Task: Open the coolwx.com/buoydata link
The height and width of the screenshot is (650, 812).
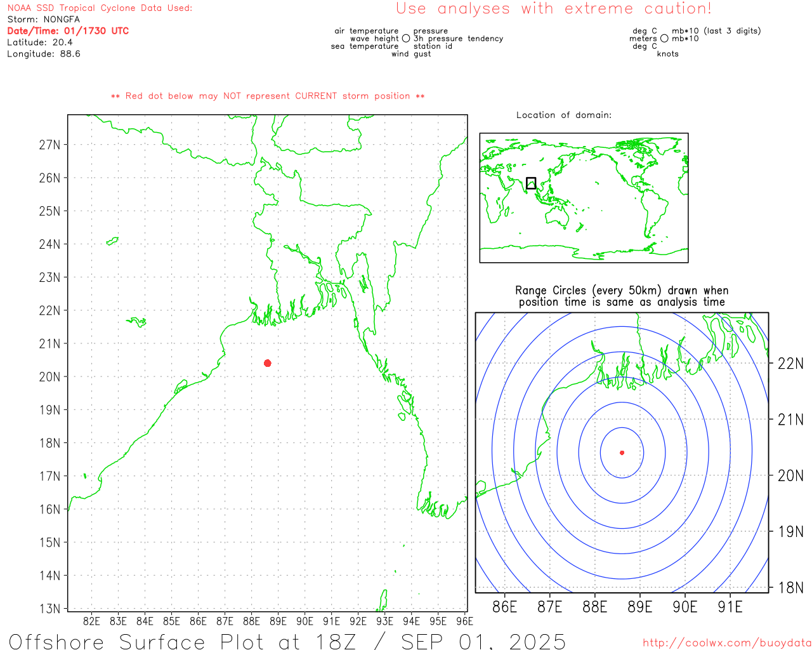Action: [727, 643]
